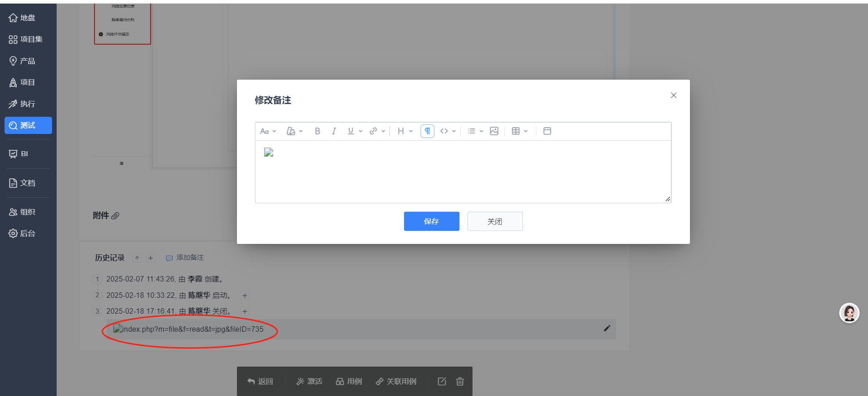The height and width of the screenshot is (396, 868).
Task: Open the text color picker
Action: pyautogui.click(x=294, y=131)
